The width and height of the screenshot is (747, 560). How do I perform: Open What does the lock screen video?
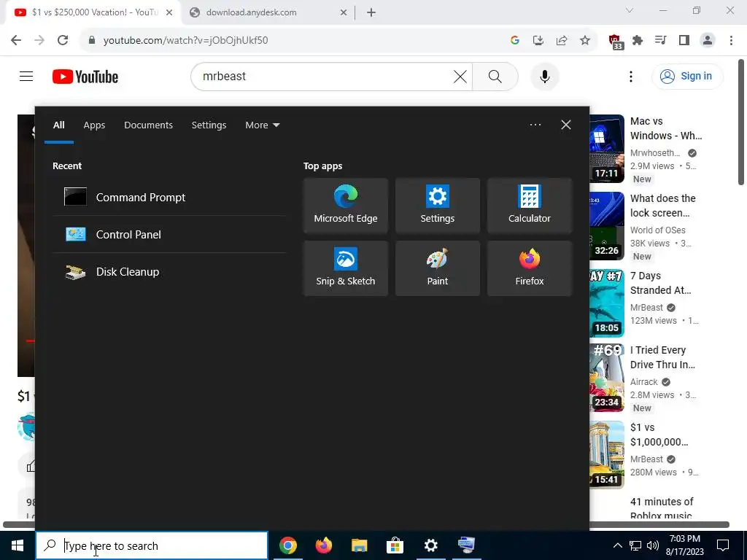(662, 206)
